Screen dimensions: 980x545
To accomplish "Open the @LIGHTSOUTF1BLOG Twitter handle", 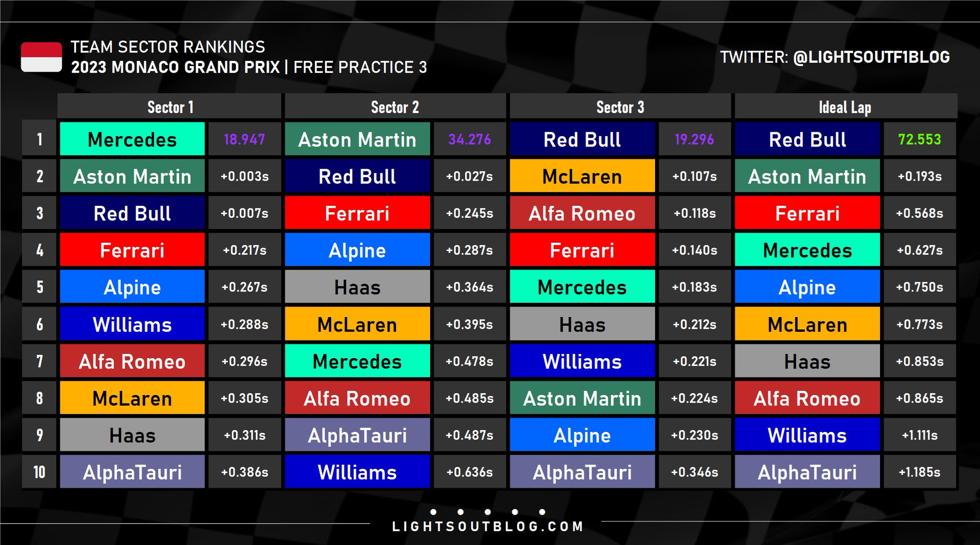I will [871, 57].
